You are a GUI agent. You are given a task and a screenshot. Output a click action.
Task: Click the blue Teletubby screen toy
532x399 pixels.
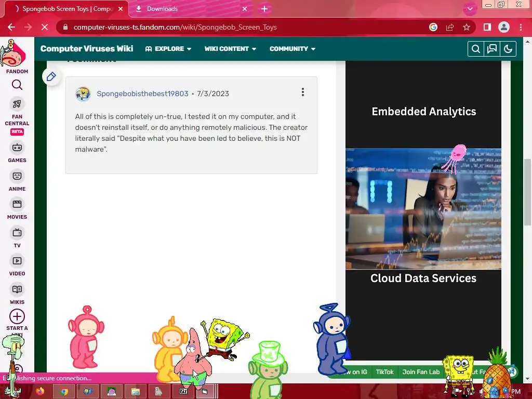point(332,339)
